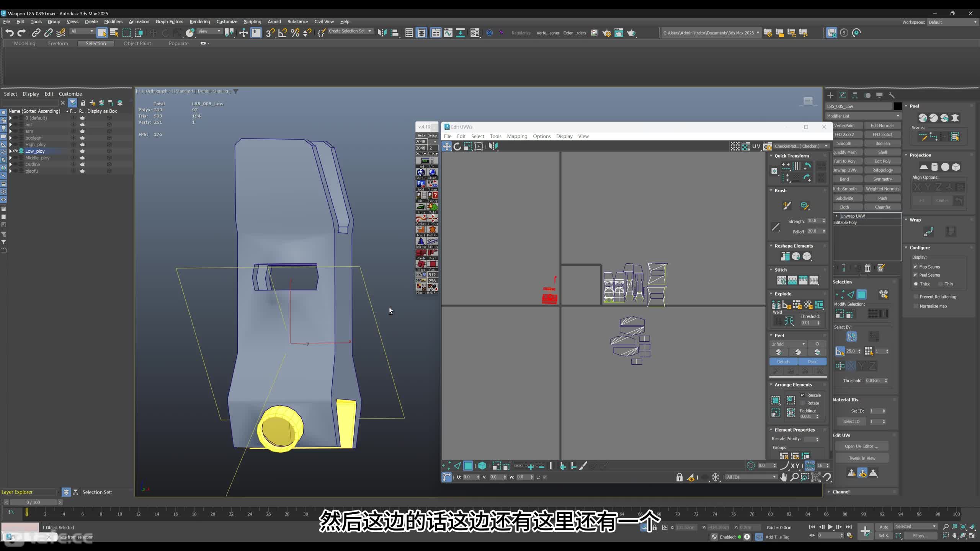
Task: Select Move tool in Edit UVWs toolbar
Action: click(447, 146)
